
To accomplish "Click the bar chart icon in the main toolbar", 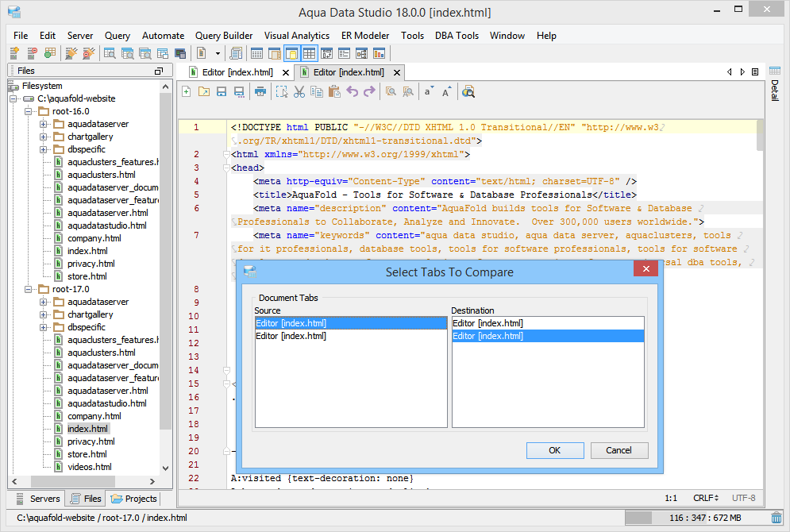I will click(x=379, y=53).
